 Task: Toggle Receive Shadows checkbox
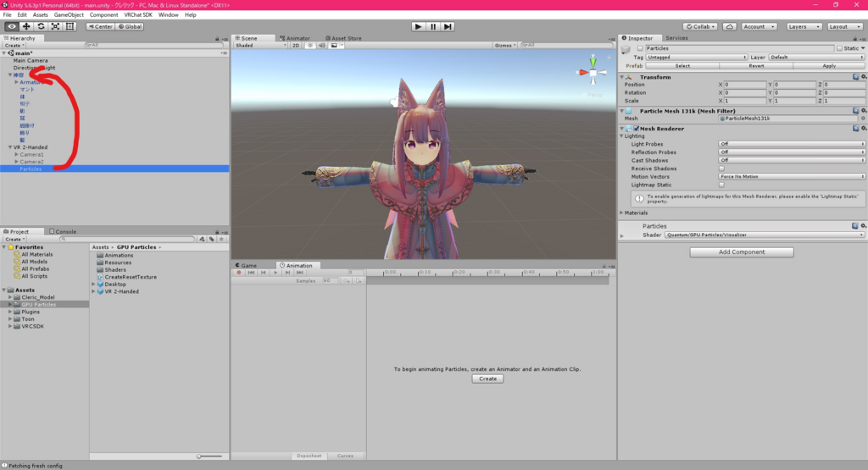click(x=721, y=169)
